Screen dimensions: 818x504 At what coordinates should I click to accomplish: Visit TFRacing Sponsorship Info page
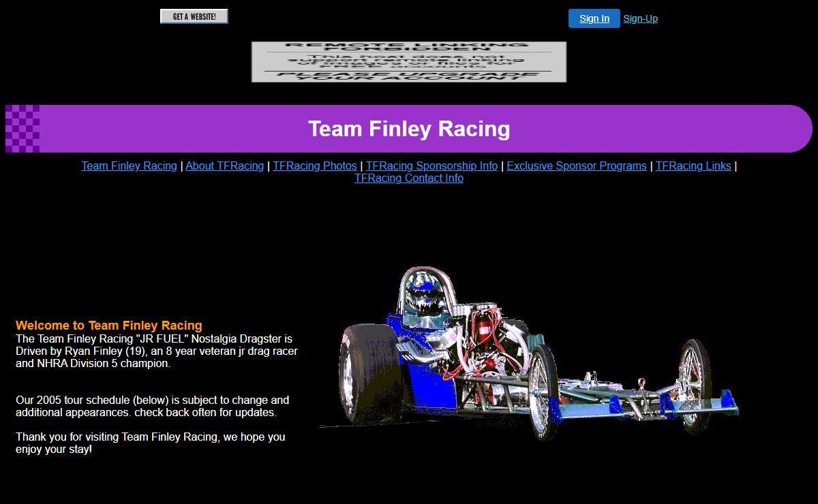[x=431, y=166]
